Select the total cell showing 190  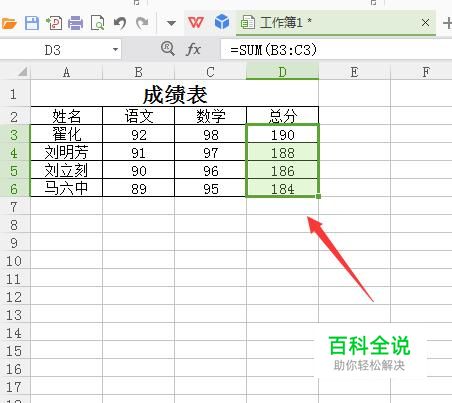pos(282,134)
